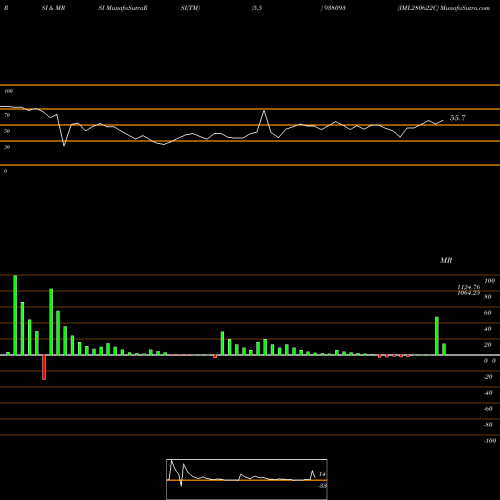This screenshot has width=500, height=500.
Task: Click the RSI axis label "70"
Action: pos(7,115)
